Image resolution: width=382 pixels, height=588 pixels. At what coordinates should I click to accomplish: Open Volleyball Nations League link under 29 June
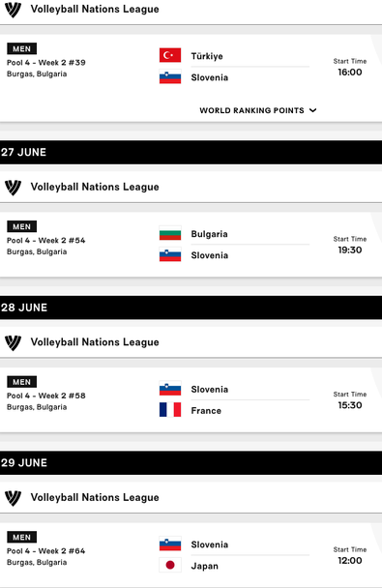coord(95,498)
